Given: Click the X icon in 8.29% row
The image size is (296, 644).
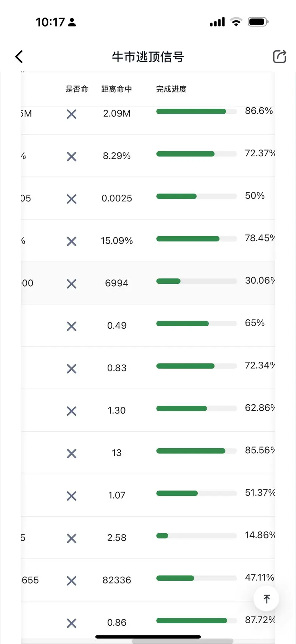Looking at the screenshot, I should (71, 156).
